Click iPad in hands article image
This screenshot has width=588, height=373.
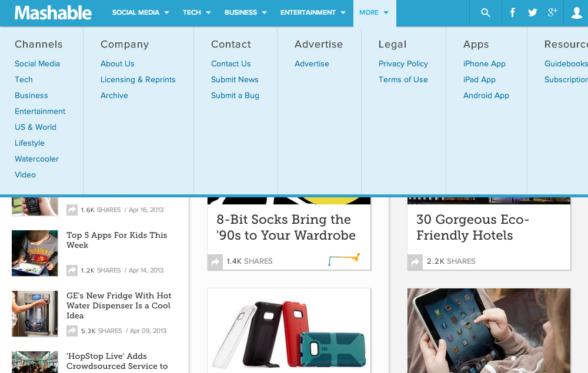[x=489, y=331]
